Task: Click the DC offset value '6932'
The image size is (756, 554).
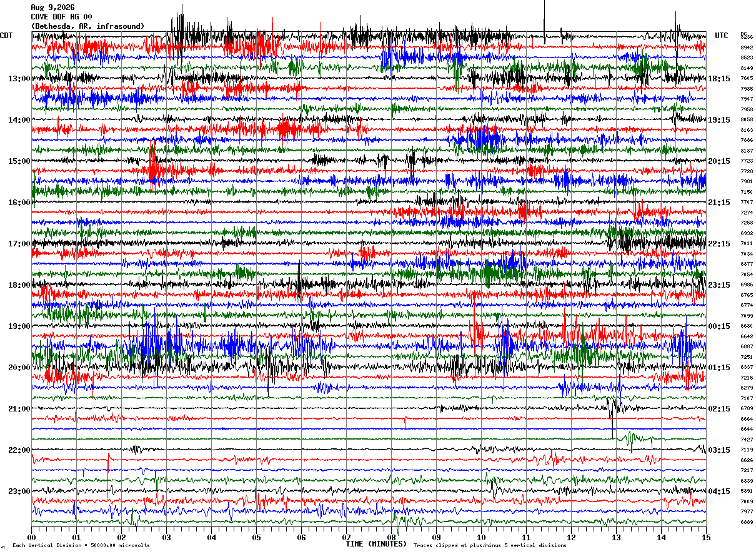Action: [747, 233]
